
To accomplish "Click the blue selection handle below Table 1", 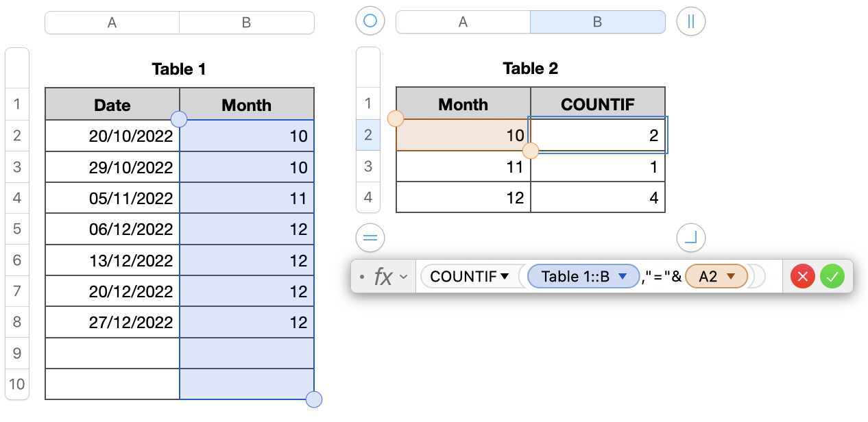I will pos(314,399).
